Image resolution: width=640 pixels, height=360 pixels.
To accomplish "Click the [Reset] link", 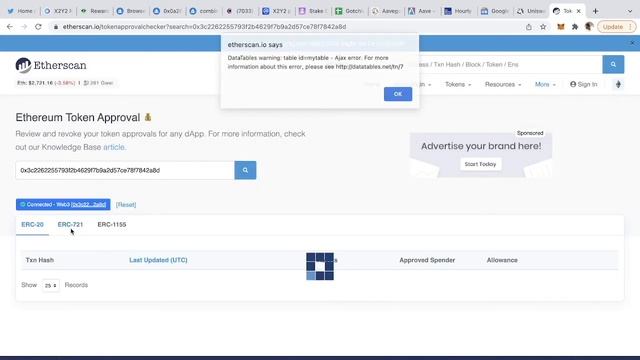I will coord(126,204).
